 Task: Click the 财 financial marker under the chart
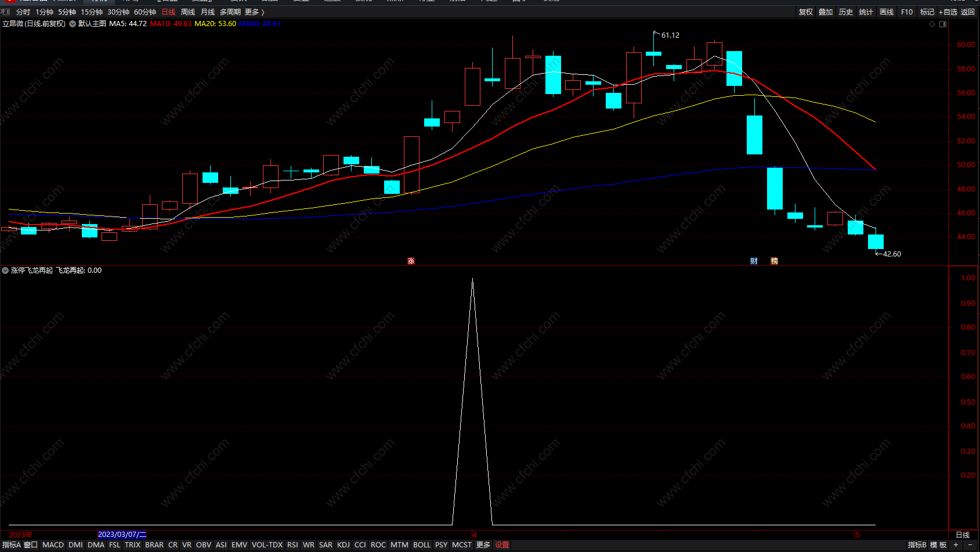pyautogui.click(x=754, y=261)
